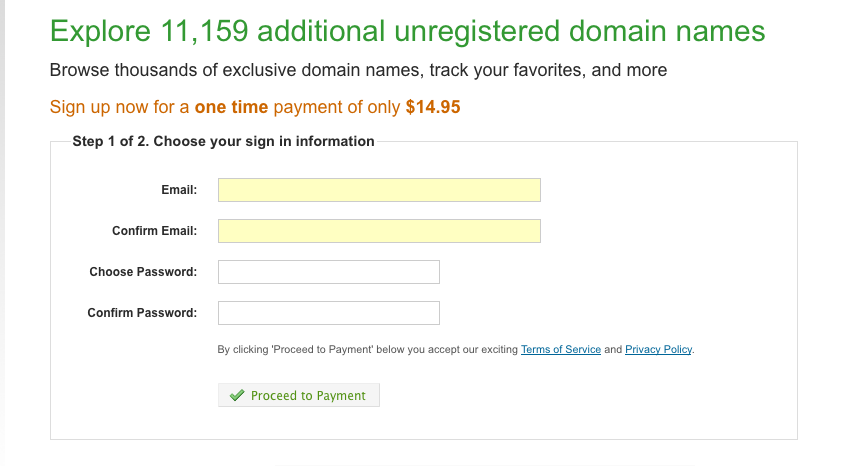Click the "Choose Password:" label

click(x=143, y=272)
